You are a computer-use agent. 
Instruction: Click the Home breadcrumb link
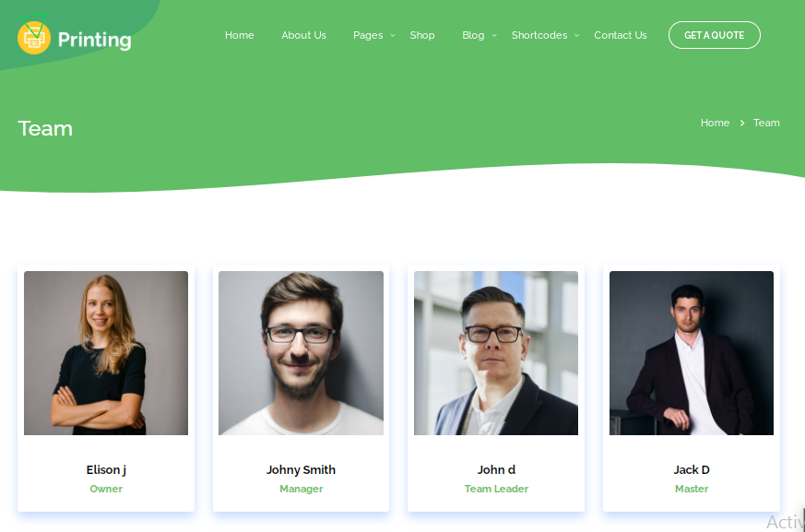715,123
